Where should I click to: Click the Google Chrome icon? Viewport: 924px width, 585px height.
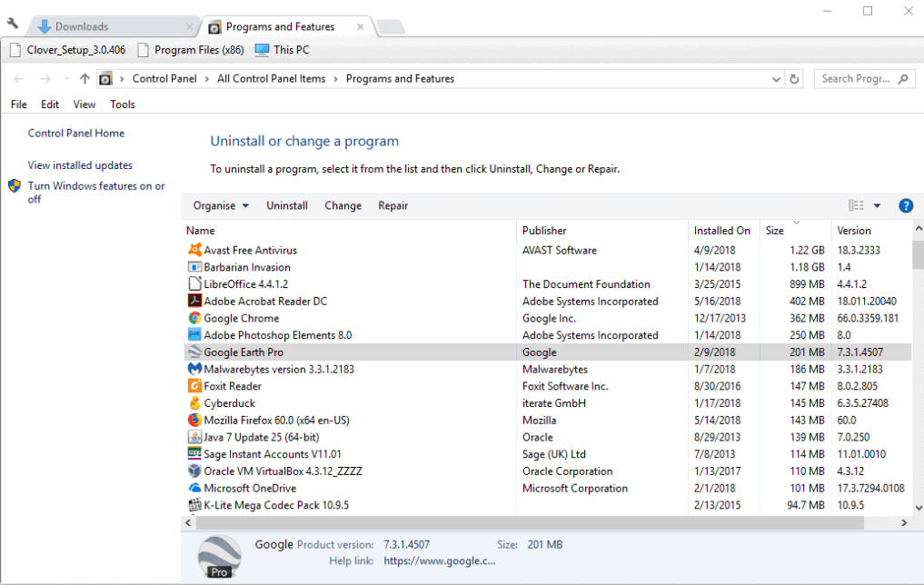pos(194,318)
